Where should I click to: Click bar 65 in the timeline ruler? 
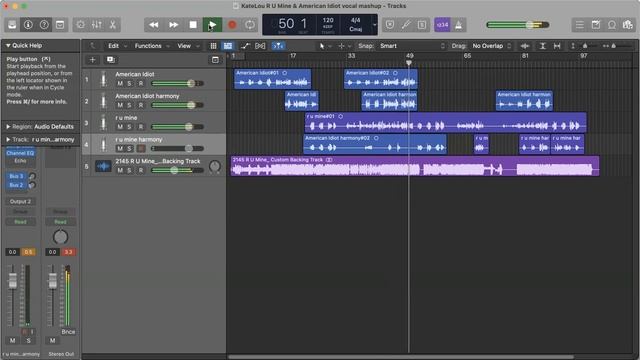click(x=467, y=56)
